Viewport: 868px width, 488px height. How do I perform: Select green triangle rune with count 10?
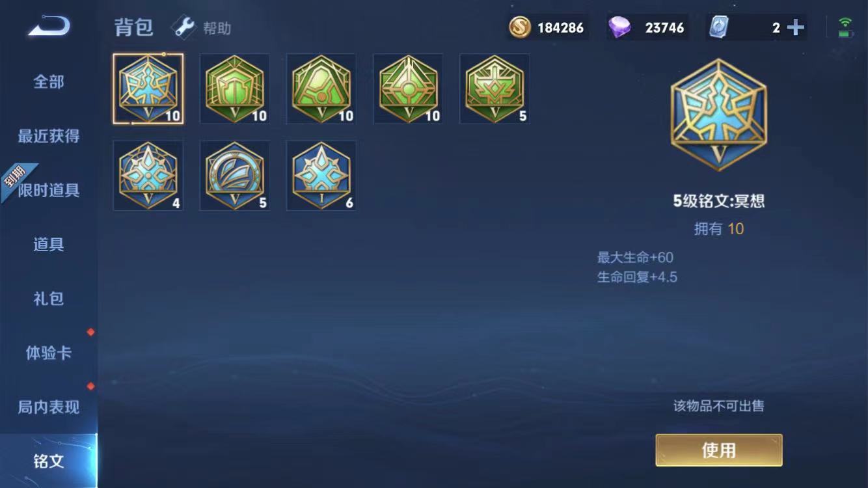[321, 88]
